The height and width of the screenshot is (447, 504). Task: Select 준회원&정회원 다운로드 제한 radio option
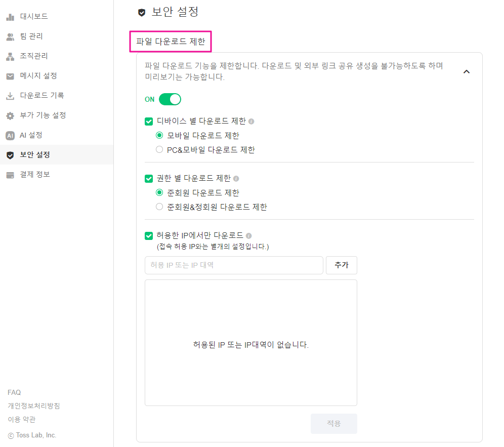tap(159, 207)
